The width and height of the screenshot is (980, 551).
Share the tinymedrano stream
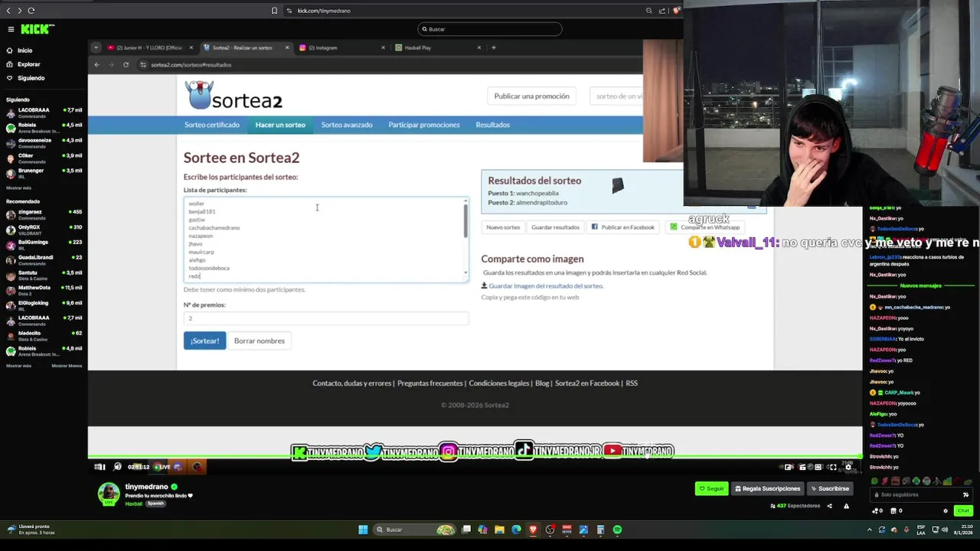point(829,506)
